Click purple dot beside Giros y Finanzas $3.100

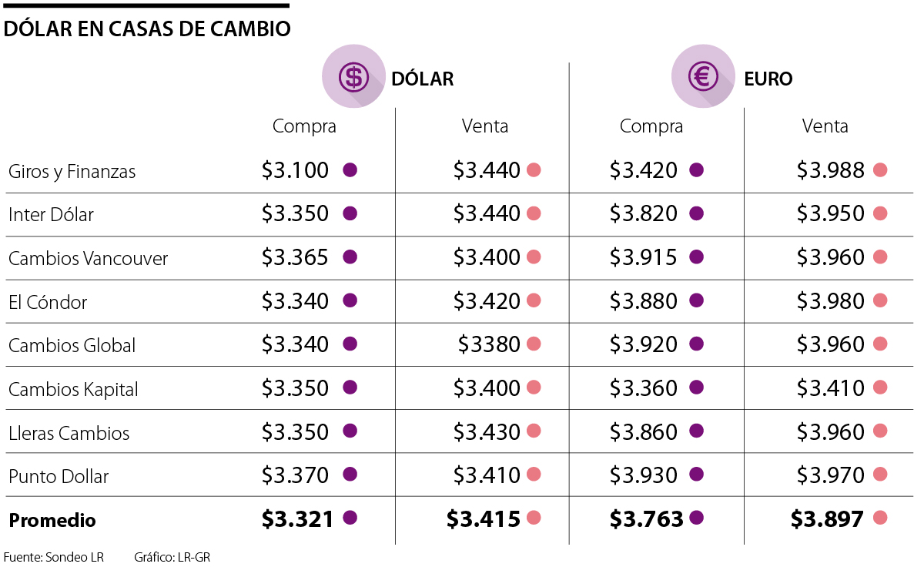[350, 170]
